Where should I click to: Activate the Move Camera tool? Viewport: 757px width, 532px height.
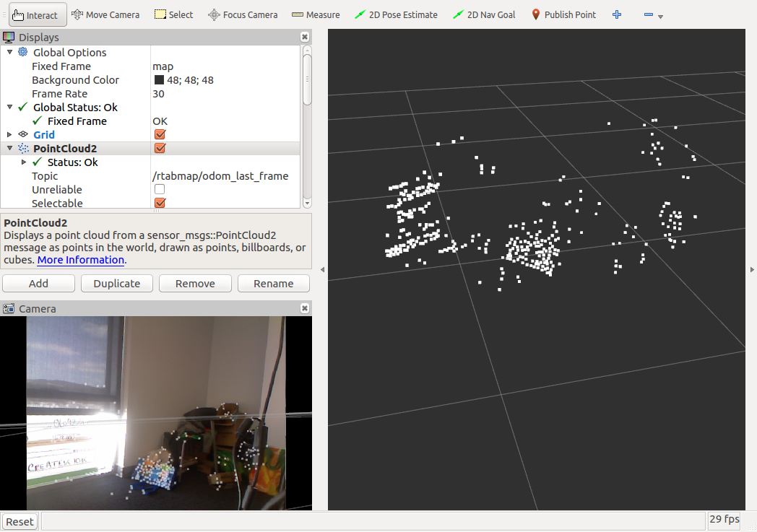point(105,14)
